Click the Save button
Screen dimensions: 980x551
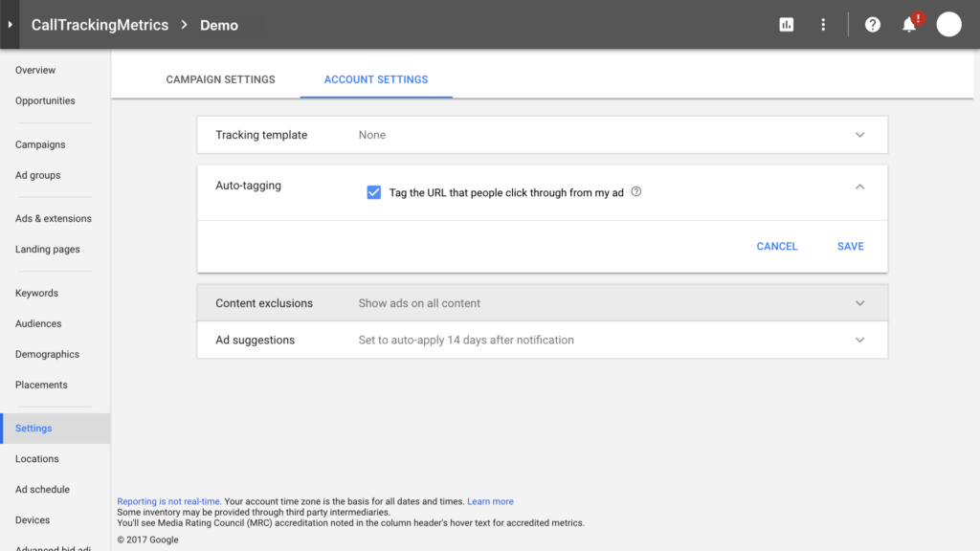[x=850, y=246]
